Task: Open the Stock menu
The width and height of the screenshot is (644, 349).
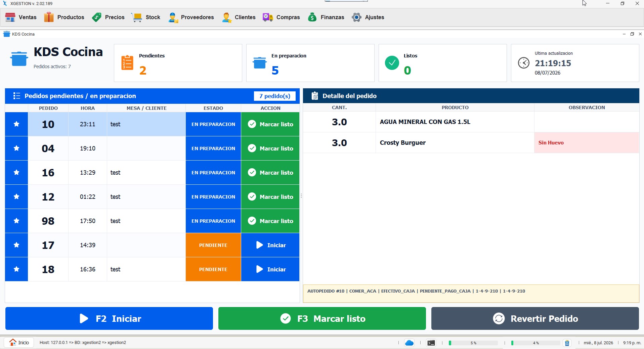Action: (146, 17)
